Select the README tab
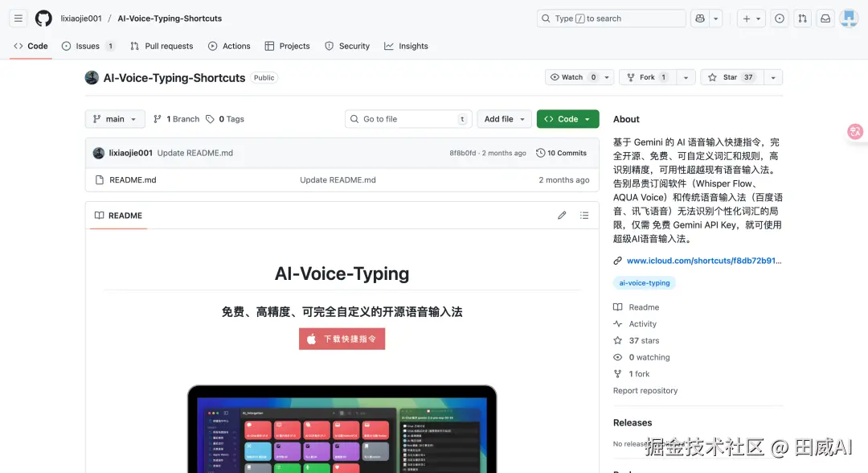 118,216
